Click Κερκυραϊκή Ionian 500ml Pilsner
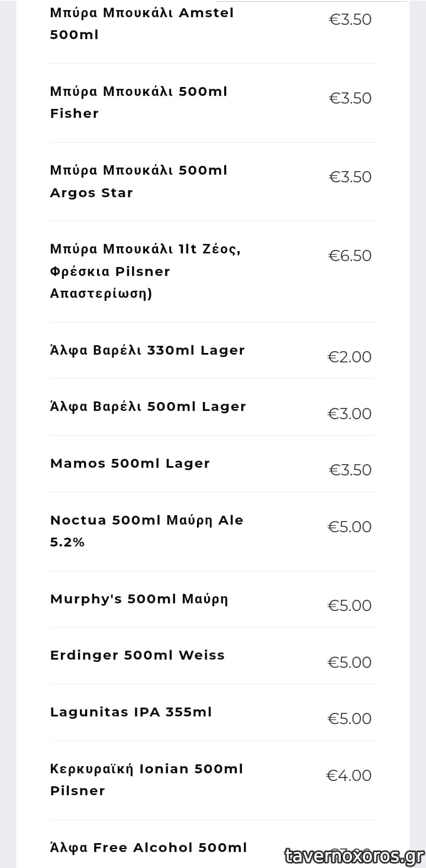Image resolution: width=426 pixels, height=868 pixels. 147,779
